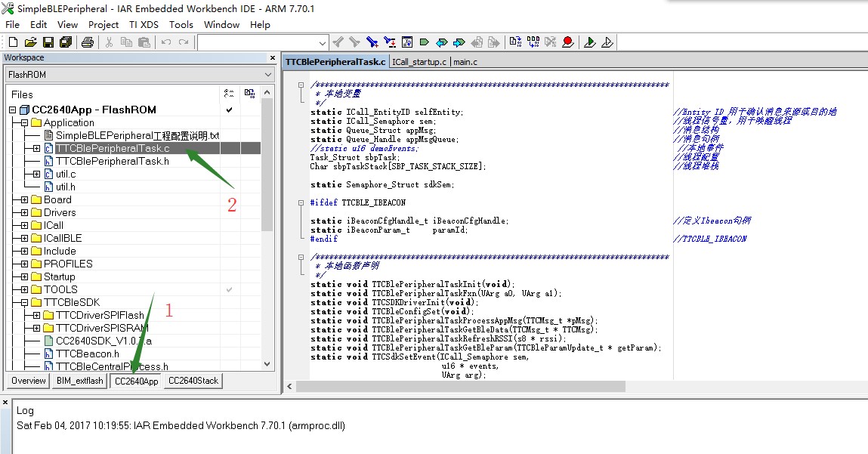The image size is (868, 454).
Task: Click the Find Previous icon
Action: click(338, 42)
